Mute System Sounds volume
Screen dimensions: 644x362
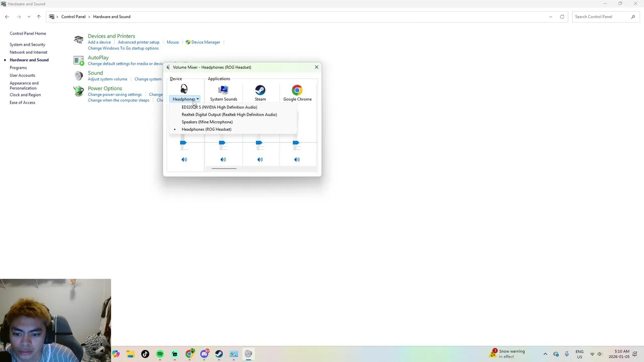(223, 159)
